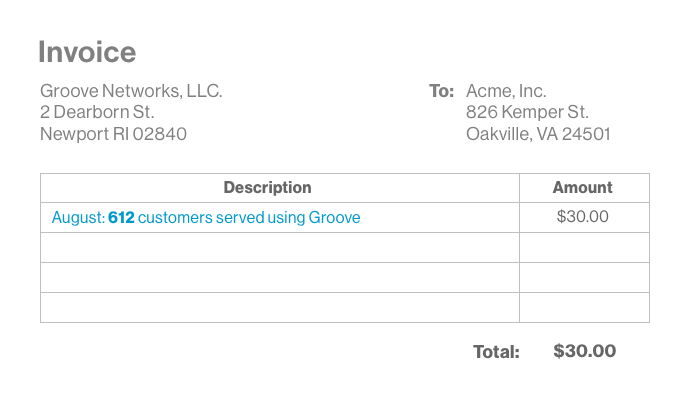
Task: Click the empty third-row Description cell
Action: tap(280, 277)
